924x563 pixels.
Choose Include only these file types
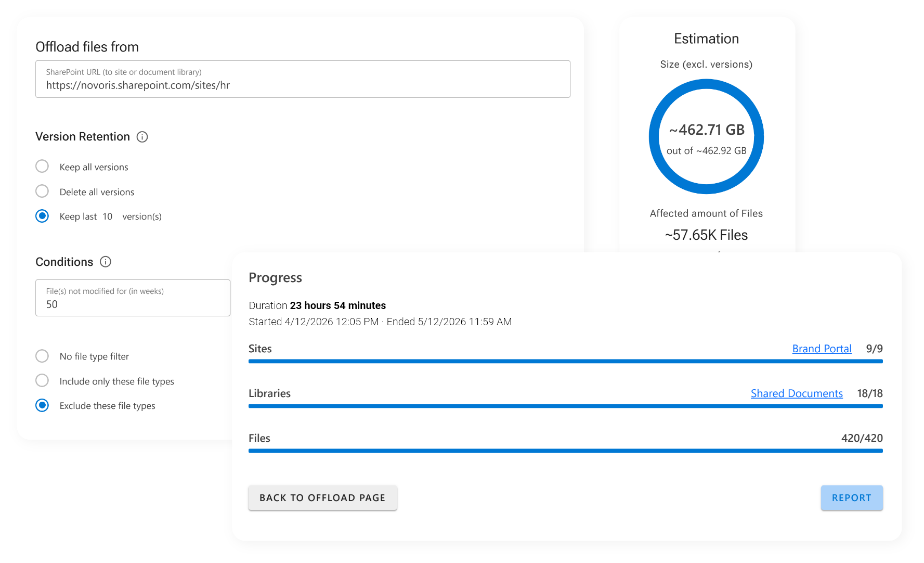[x=42, y=381]
